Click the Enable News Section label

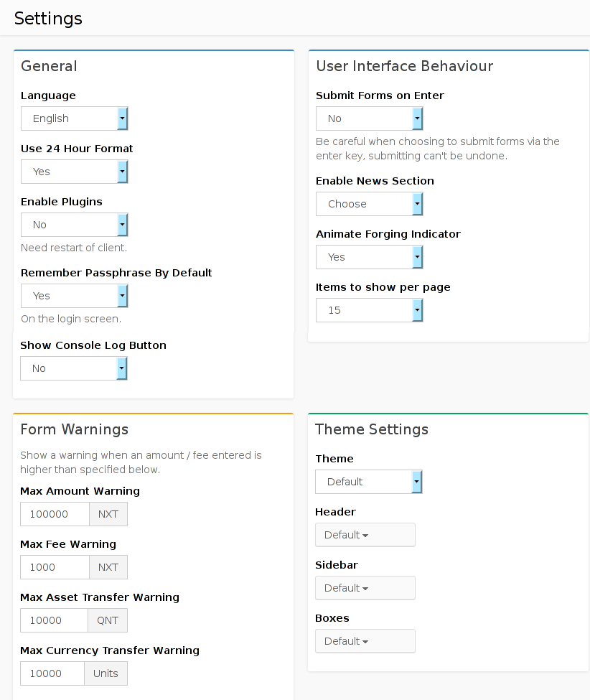(375, 181)
